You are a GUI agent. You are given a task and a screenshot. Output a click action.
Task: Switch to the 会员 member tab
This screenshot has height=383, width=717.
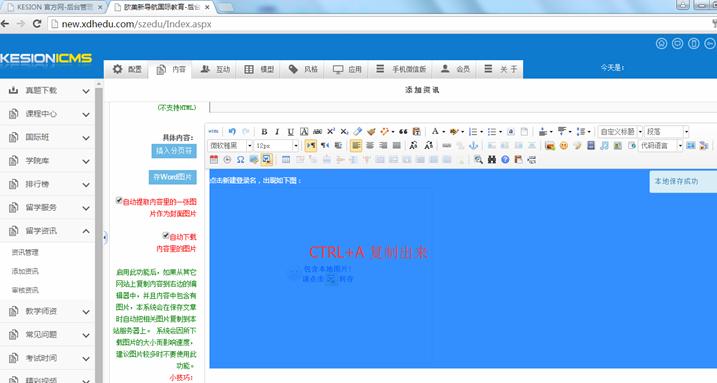[455, 69]
